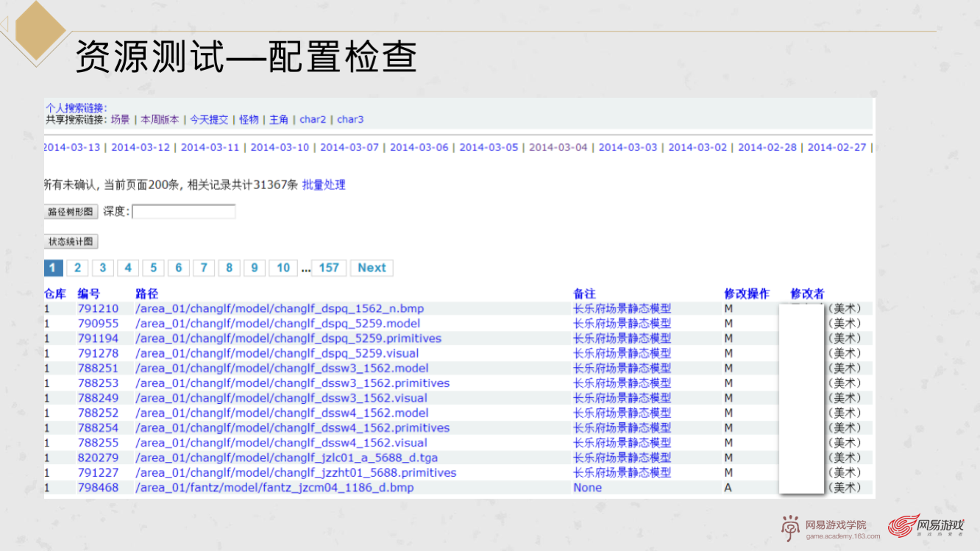
Task: Click the 怪物 search link
Action: (249, 119)
